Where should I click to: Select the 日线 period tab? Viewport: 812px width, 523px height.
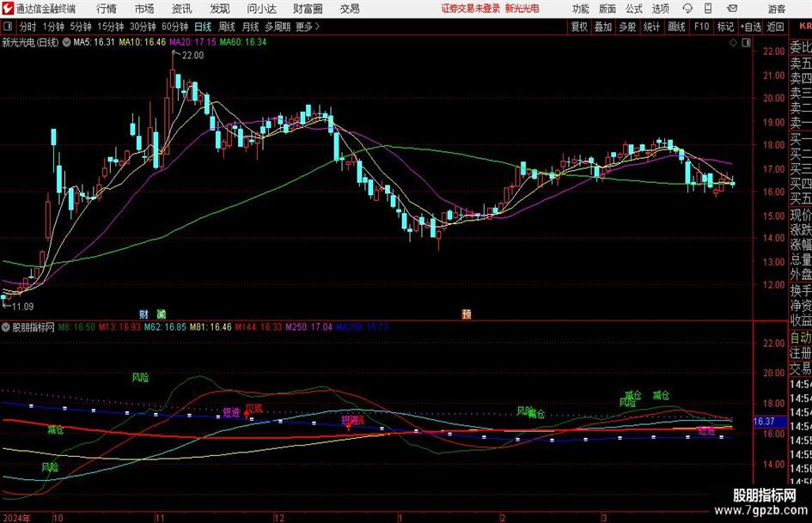[x=203, y=27]
